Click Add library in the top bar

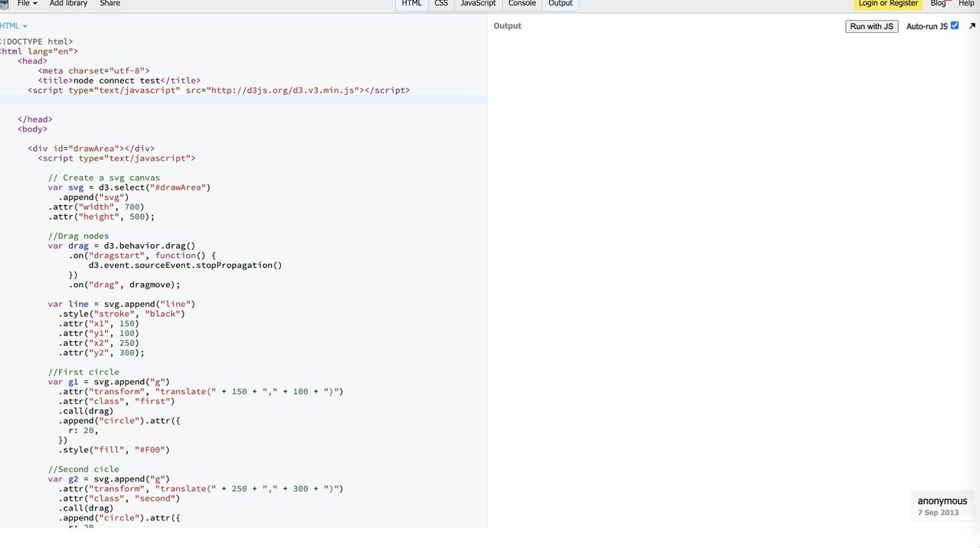coord(68,4)
